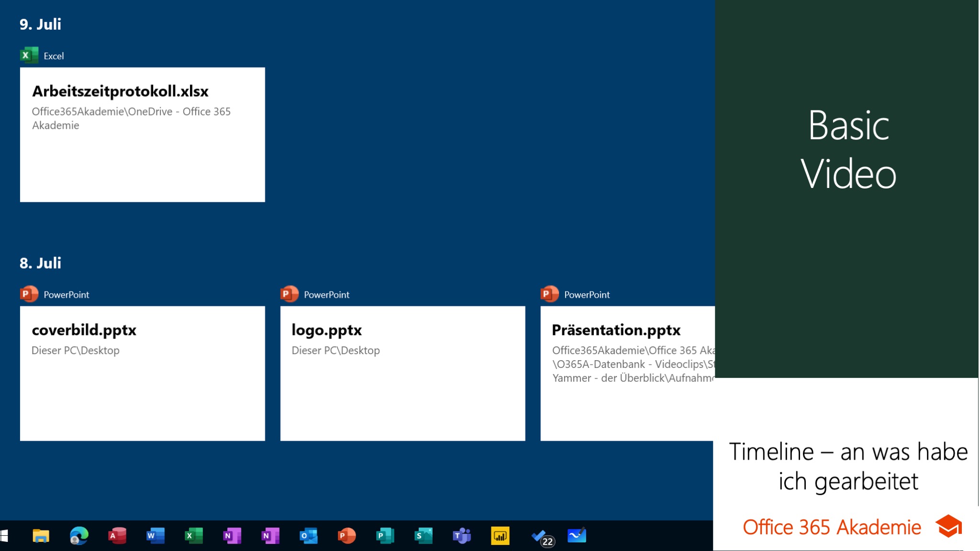
Task: Open the OneNote icon beside Outlook
Action: tap(270, 536)
